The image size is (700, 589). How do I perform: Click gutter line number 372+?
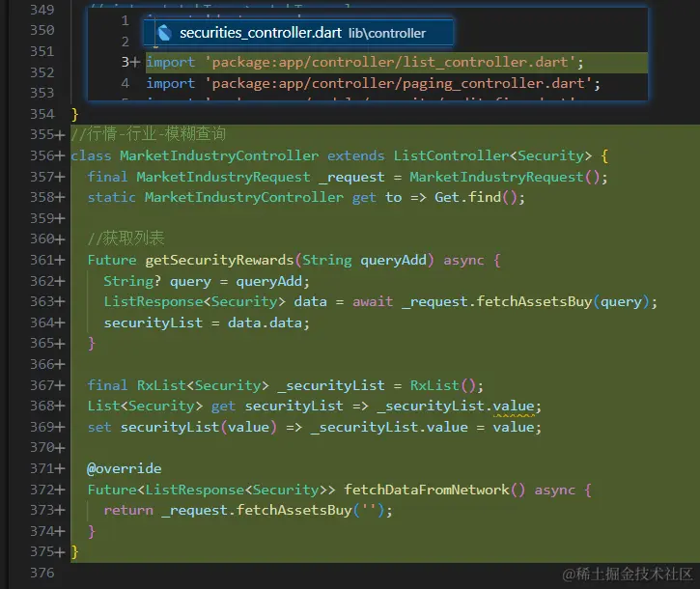47,490
